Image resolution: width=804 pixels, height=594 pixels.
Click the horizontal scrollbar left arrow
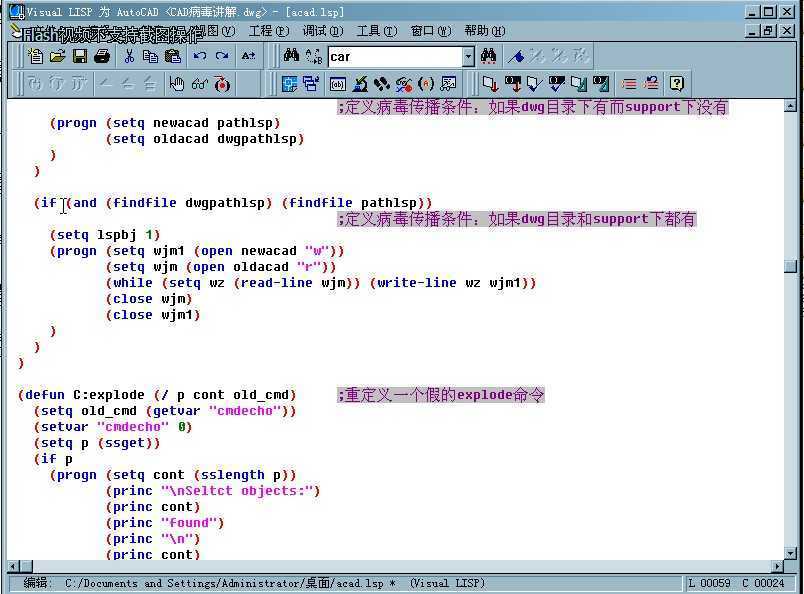pyautogui.click(x=13, y=566)
